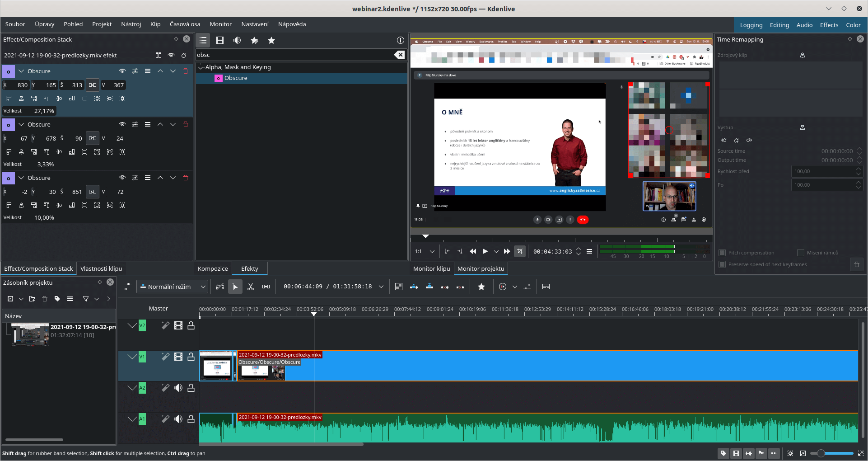Image resolution: width=868 pixels, height=461 pixels.
Task: Toggle visibility of second Obscure effect
Action: click(122, 124)
